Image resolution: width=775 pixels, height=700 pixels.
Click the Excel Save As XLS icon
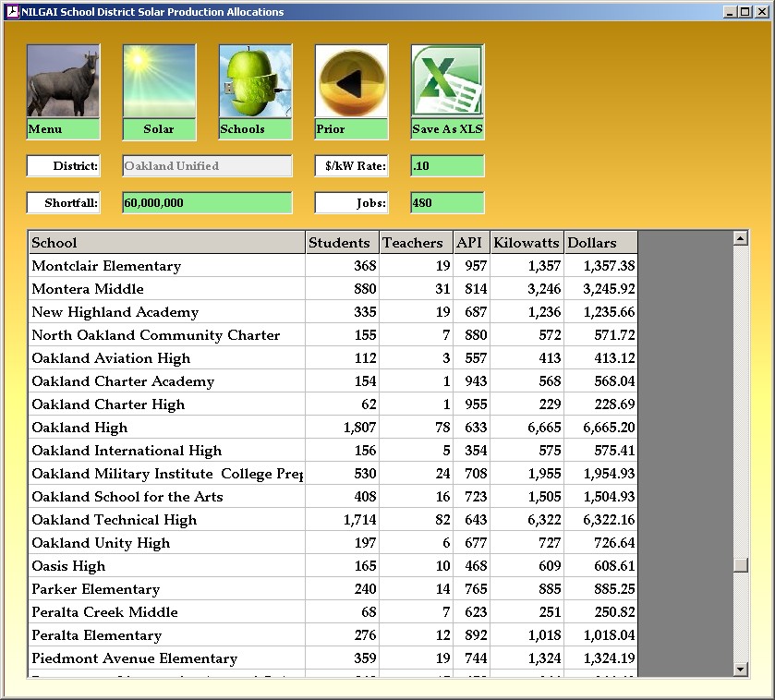click(447, 81)
